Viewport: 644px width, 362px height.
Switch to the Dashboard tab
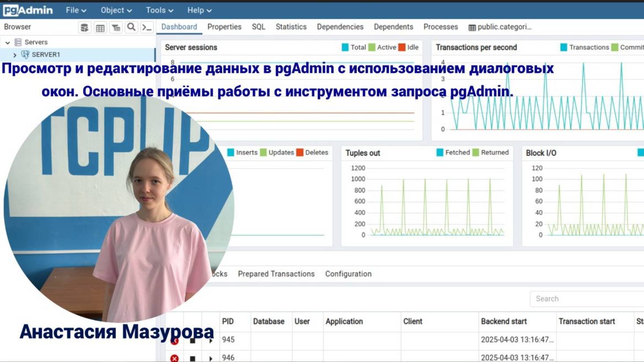click(x=179, y=27)
